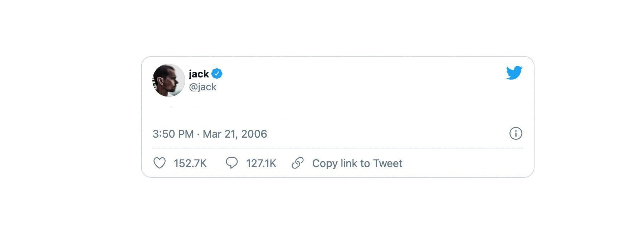The width and height of the screenshot is (644, 233).
Task: Click the heart outline next to 152.7K
Action: (160, 163)
